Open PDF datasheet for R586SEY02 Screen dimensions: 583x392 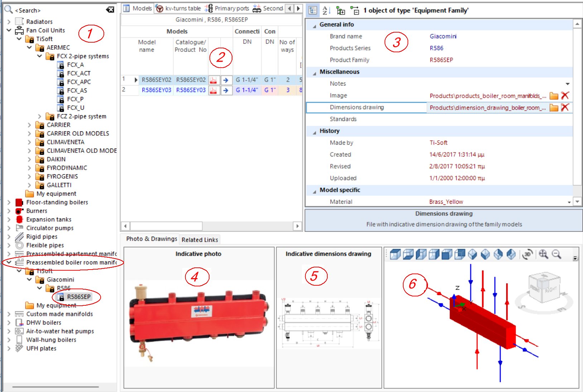[x=213, y=80]
